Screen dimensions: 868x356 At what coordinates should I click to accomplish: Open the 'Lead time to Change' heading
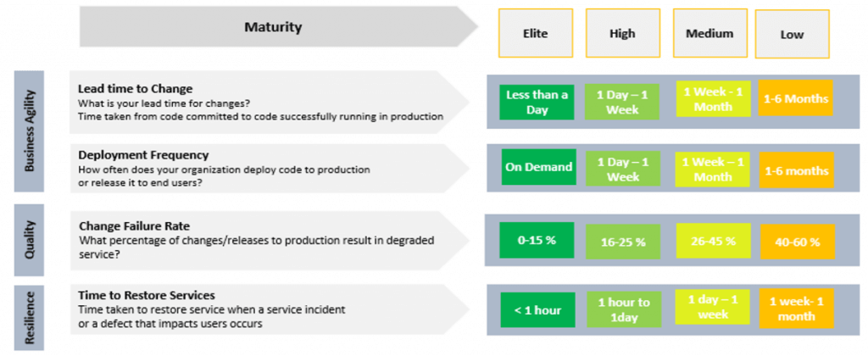click(x=135, y=88)
